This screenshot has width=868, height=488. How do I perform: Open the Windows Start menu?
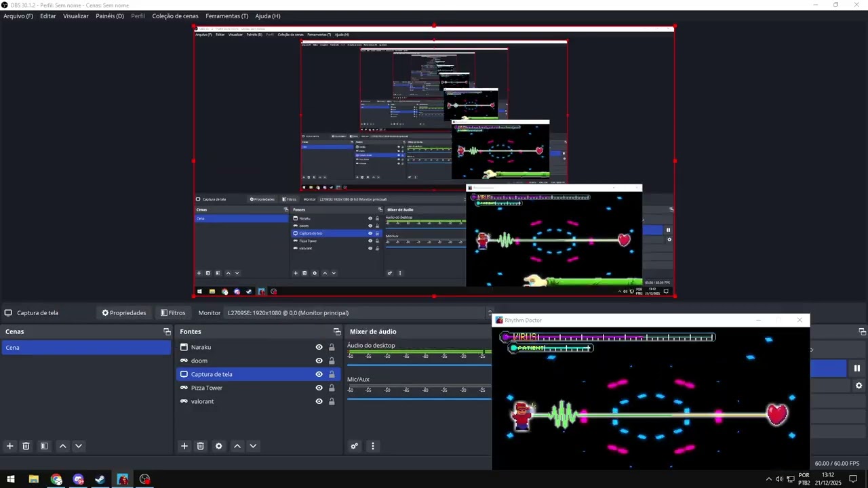point(11,479)
